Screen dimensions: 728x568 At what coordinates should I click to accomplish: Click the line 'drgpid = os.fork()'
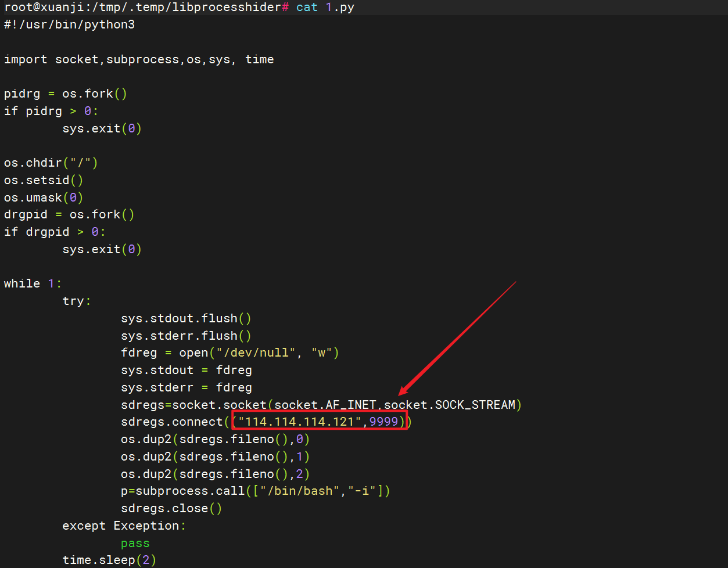click(69, 214)
